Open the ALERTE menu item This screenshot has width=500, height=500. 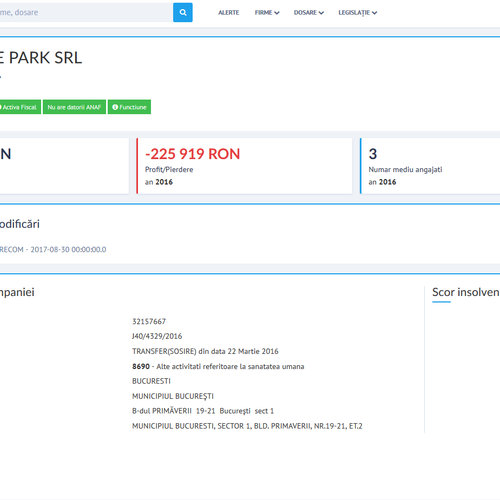(x=229, y=12)
